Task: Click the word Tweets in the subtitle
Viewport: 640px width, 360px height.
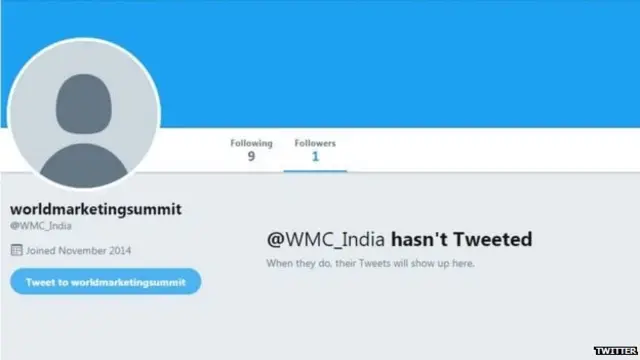Action: (x=375, y=263)
